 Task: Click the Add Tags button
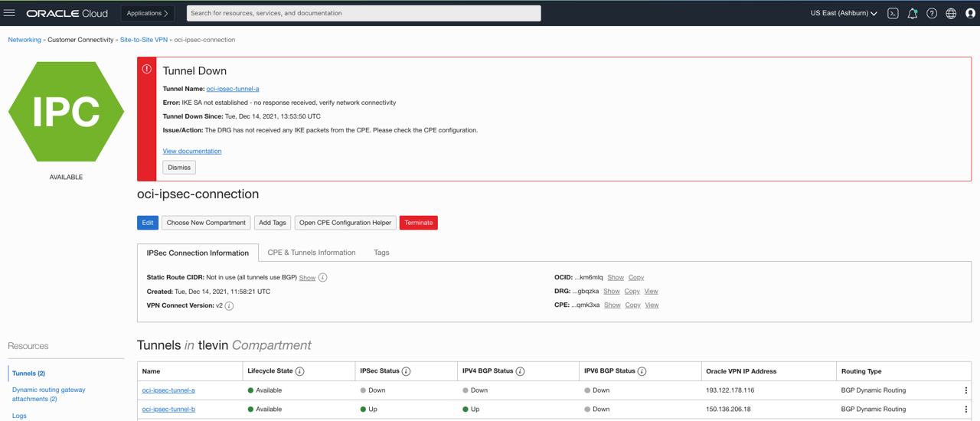[273, 223]
